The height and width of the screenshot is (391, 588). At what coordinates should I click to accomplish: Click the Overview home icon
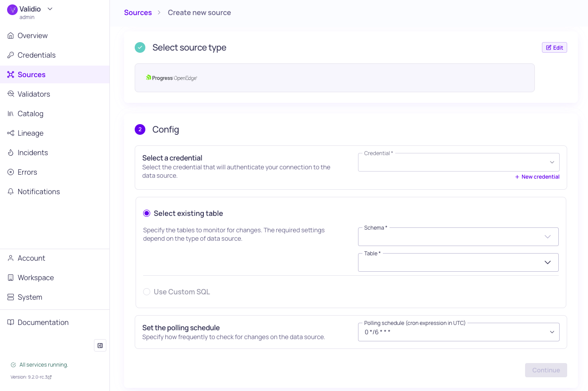click(11, 35)
